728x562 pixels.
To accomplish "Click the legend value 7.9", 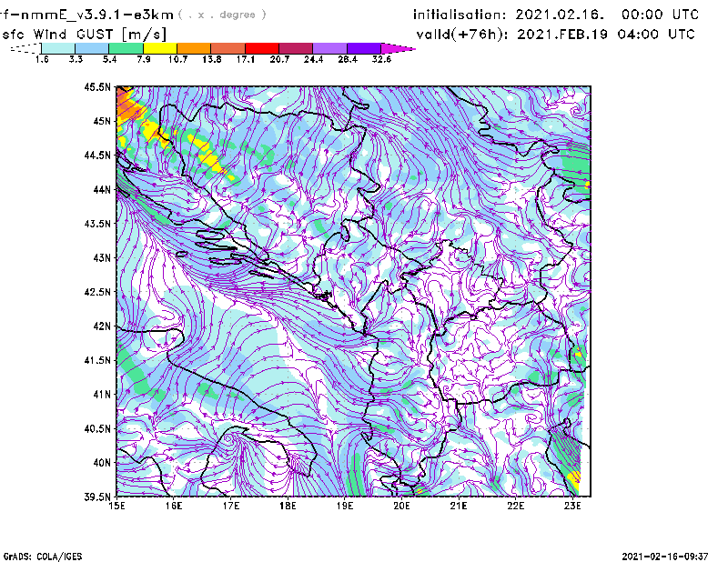I will pyautogui.click(x=144, y=59).
